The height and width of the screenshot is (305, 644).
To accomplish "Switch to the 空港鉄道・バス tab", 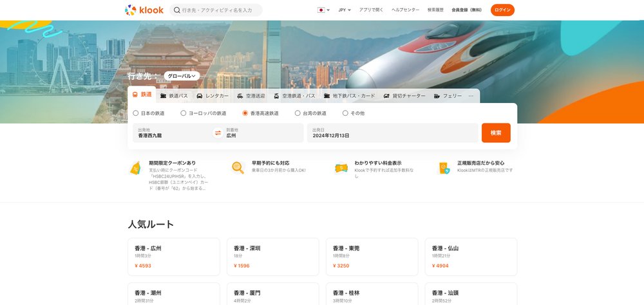I will (x=294, y=96).
